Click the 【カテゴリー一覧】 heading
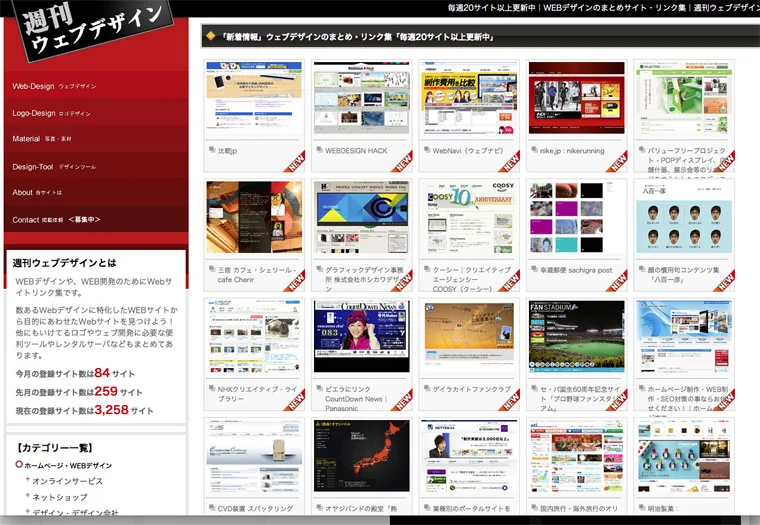Screen dimensions: 760x525 (x=54, y=447)
